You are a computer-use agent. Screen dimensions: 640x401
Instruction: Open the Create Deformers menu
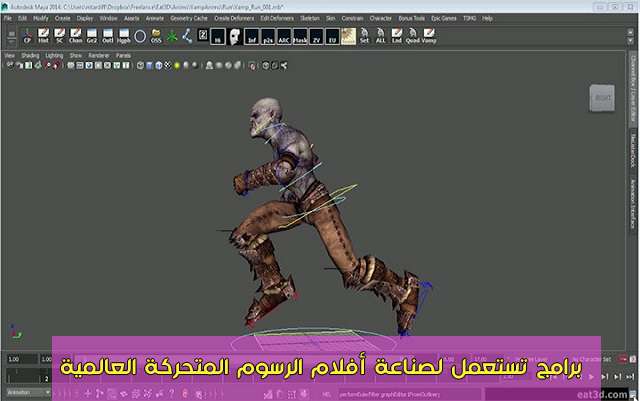click(x=234, y=18)
